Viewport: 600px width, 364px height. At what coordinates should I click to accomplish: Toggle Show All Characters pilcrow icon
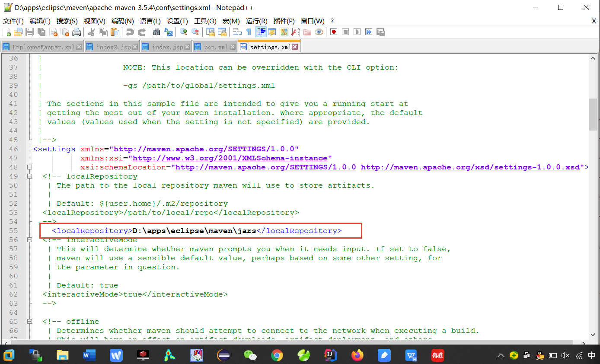(249, 32)
